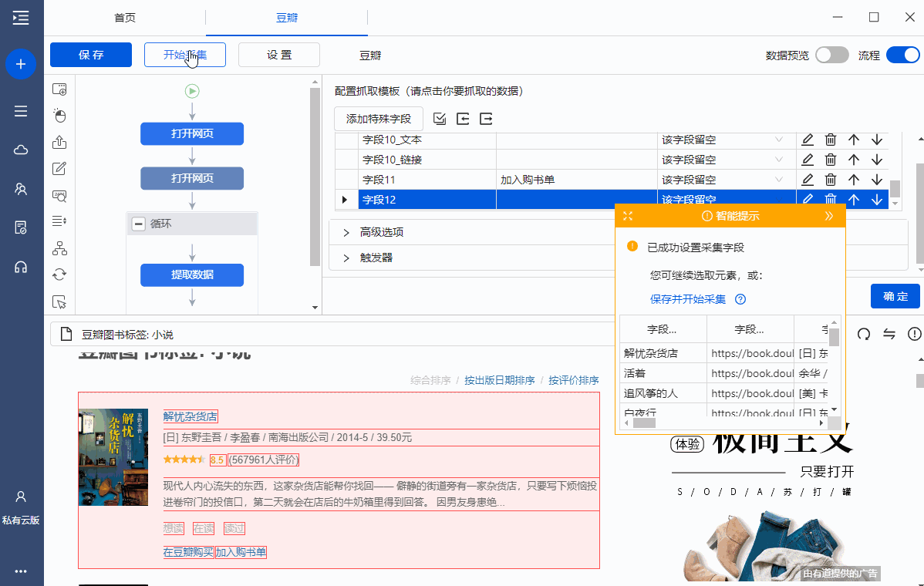Click the help question mark beside 保存并开始采集
Image resolution: width=924 pixels, height=586 pixels.
click(x=740, y=299)
